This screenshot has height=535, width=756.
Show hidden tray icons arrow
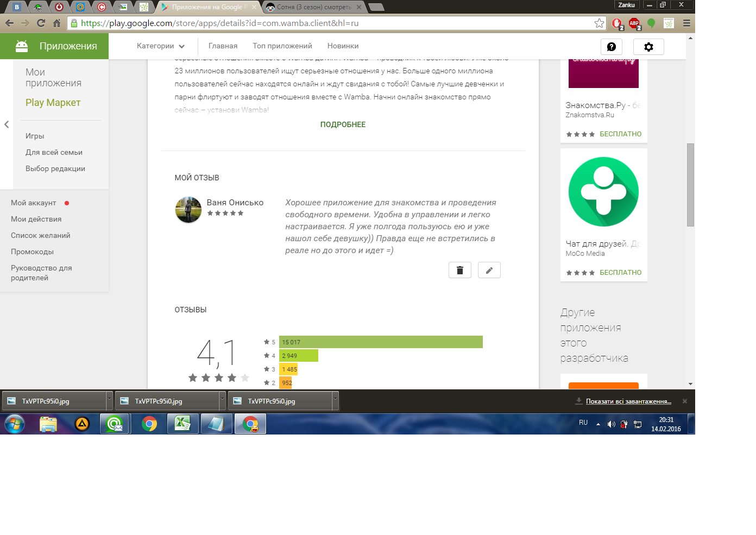[x=598, y=424]
